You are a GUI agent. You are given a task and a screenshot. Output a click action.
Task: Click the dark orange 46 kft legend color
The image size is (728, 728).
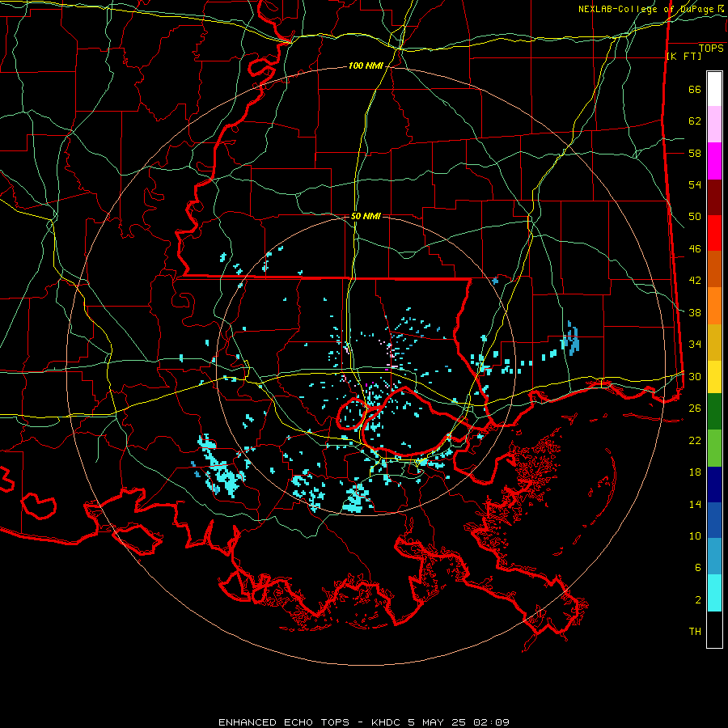pos(714,269)
